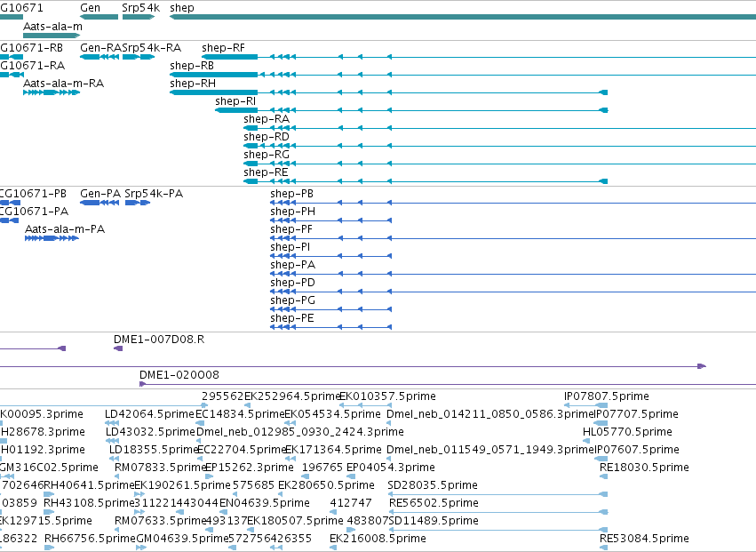Select the EP04054.3prime EST label
This screenshot has width=756, height=552.
391,468
